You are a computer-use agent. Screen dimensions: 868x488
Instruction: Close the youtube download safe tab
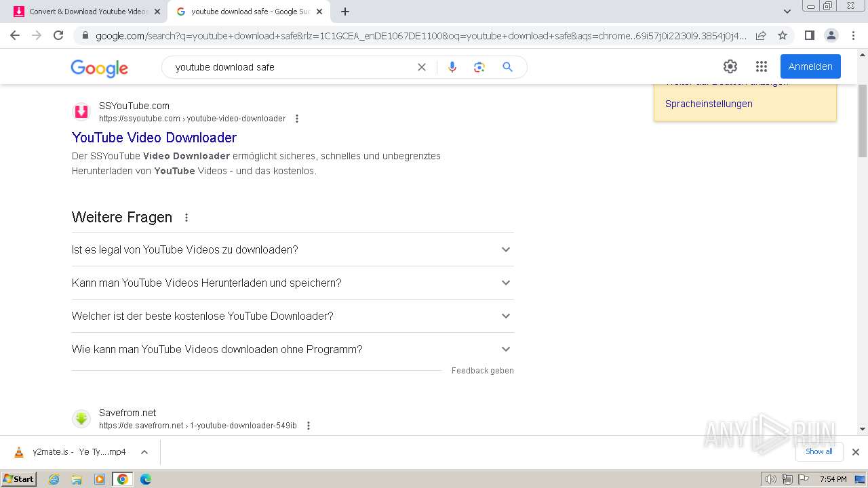coord(319,12)
